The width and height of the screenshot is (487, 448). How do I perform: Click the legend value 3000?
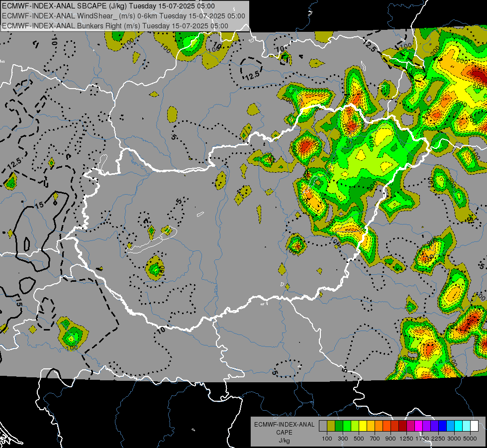454,439
